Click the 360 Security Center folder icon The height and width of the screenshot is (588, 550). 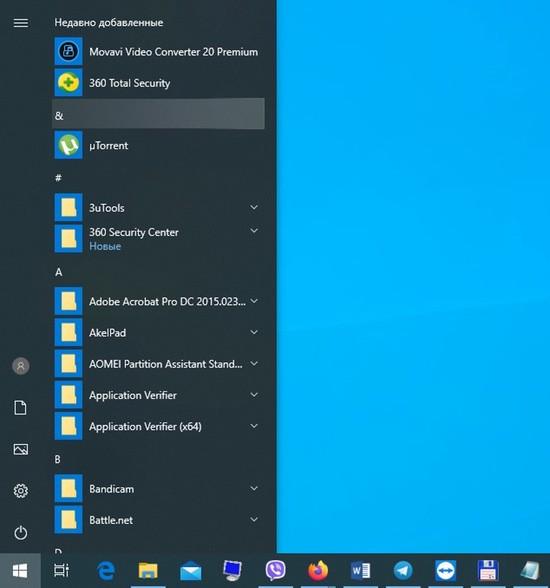[69, 238]
